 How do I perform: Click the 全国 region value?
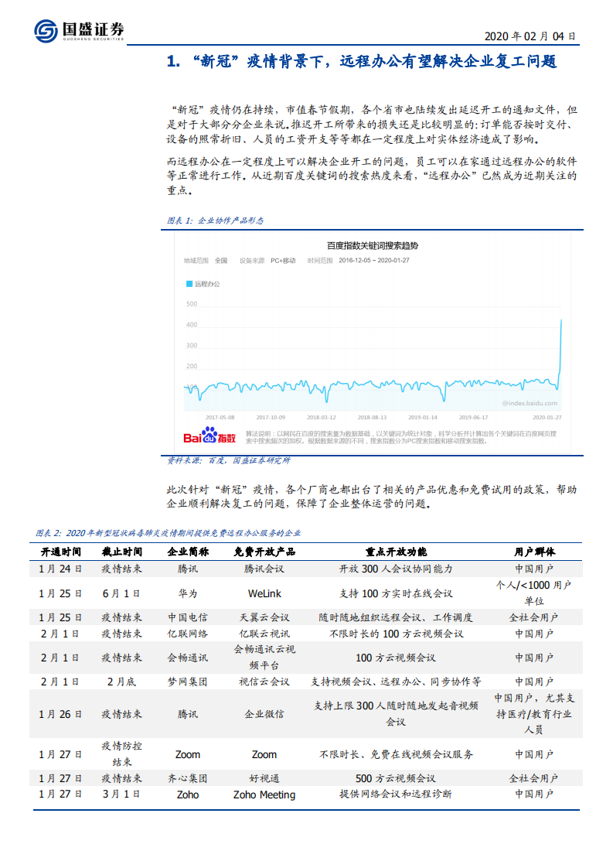[221, 261]
